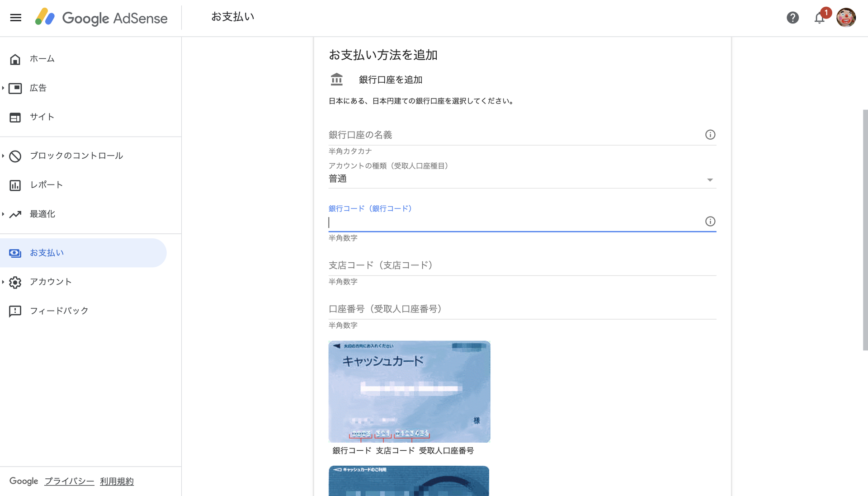This screenshot has height=496, width=868.
Task: Expand the アカウント sidebar section
Action: pos(3,282)
